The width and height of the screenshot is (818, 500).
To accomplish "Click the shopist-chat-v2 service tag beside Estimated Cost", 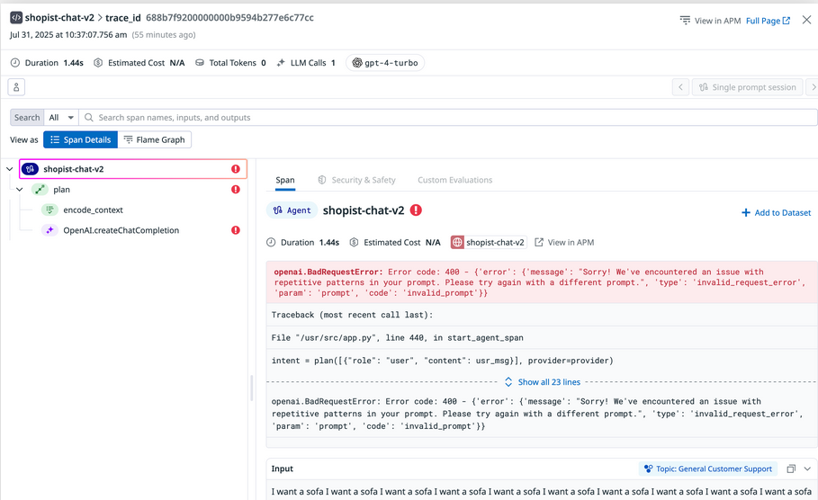I will coord(488,242).
